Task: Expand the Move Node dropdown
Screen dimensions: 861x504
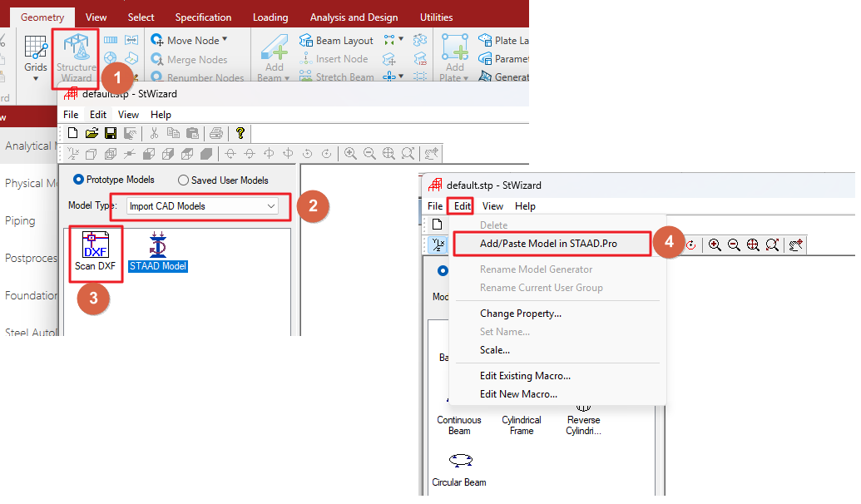Action: click(225, 39)
